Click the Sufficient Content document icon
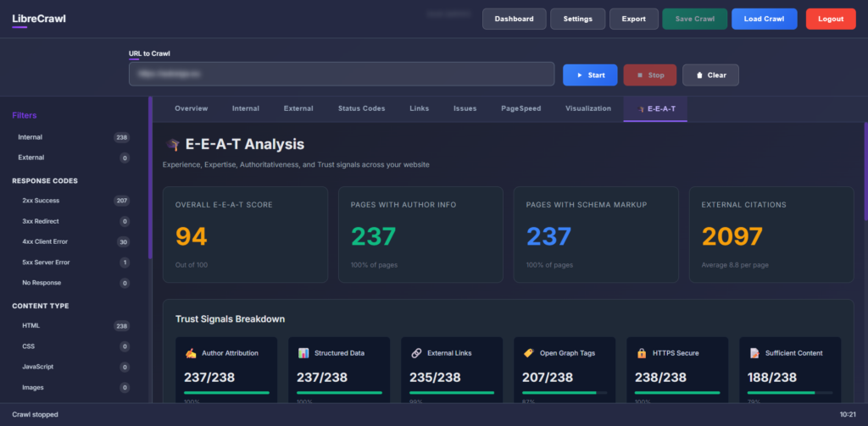The image size is (868, 426). [754, 353]
